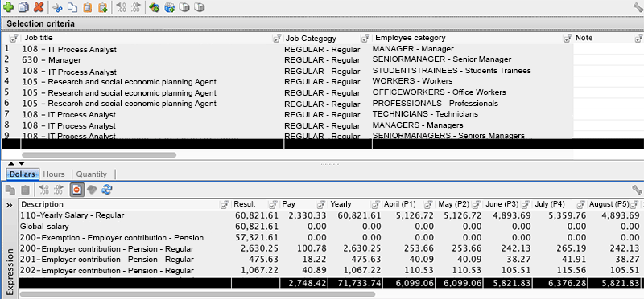Image resolution: width=644 pixels, height=299 pixels.
Task: Click the red X Delete icon
Action: (38, 7)
